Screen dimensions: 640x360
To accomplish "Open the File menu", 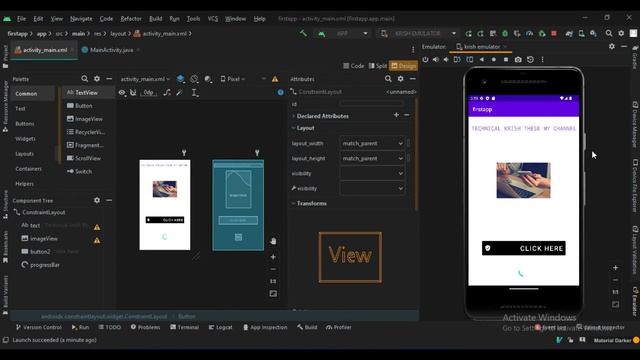I will tap(21, 19).
